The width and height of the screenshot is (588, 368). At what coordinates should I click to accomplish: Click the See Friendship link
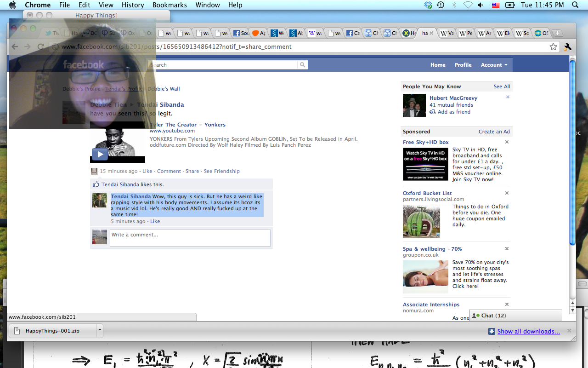221,171
